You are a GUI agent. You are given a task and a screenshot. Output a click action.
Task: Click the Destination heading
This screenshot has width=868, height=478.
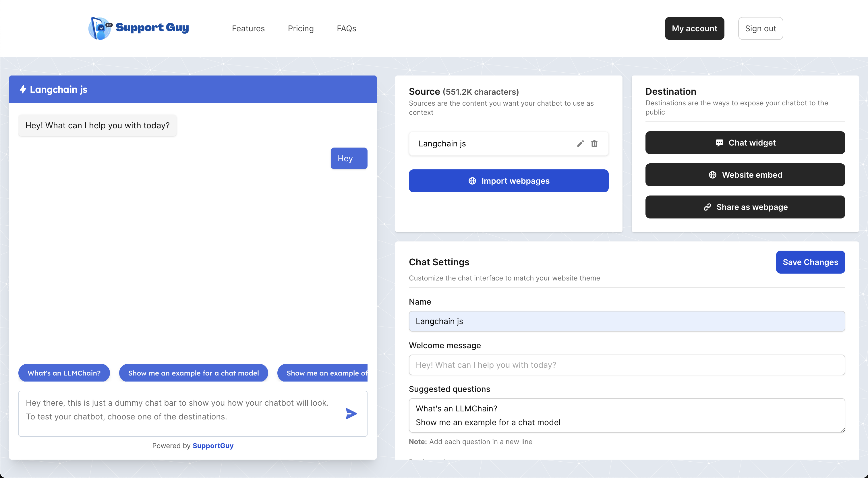pyautogui.click(x=670, y=91)
